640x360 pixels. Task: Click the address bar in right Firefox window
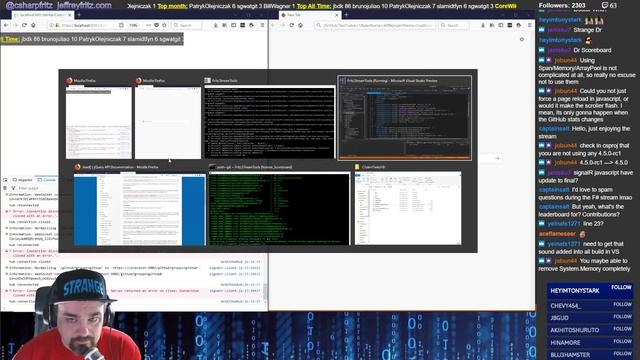point(375,25)
